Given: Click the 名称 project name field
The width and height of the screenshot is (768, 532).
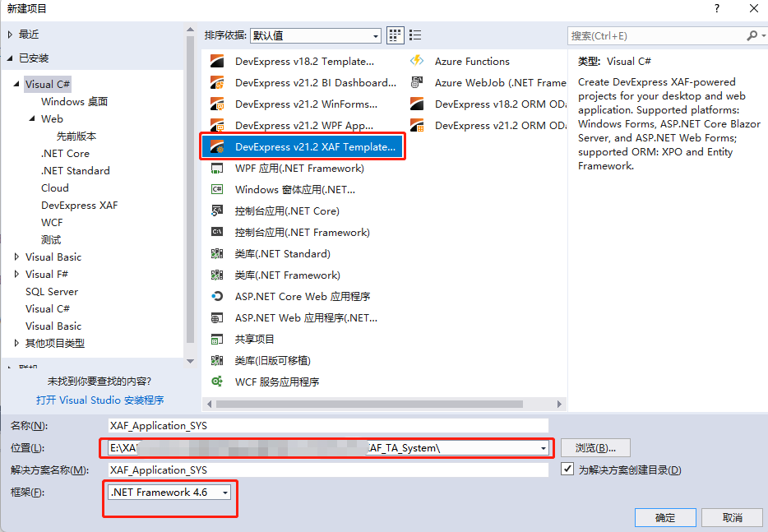Looking at the screenshot, I should [329, 425].
